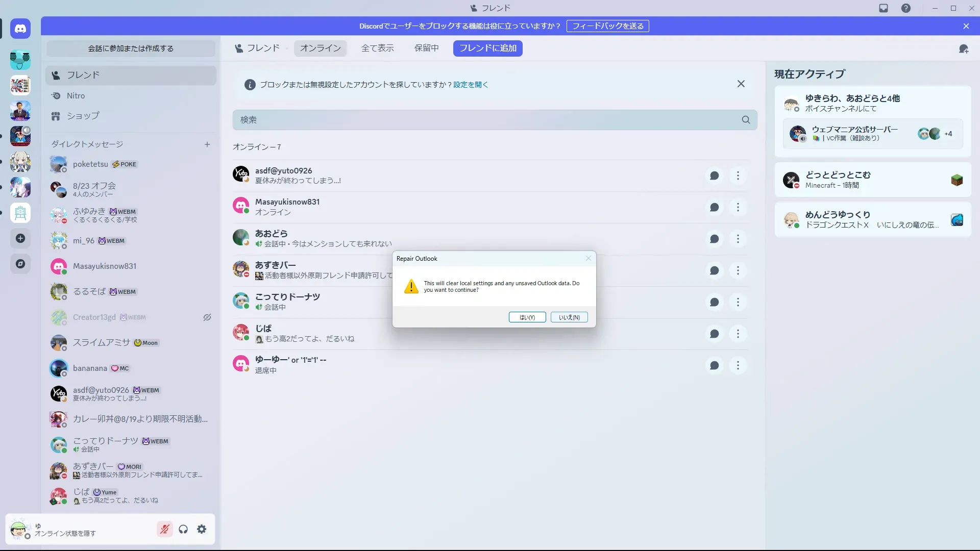The width and height of the screenshot is (980, 551).
Task: Click the hidden eye icon beside Creator13gd
Action: [207, 317]
